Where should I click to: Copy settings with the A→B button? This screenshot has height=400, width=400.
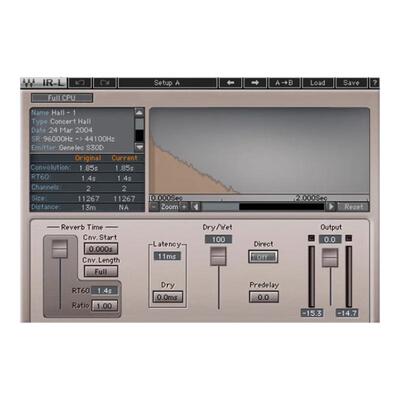284,83
